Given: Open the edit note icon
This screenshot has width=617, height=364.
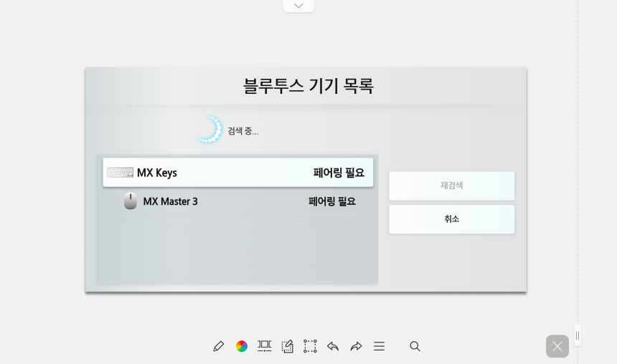Looking at the screenshot, I should pos(287,346).
